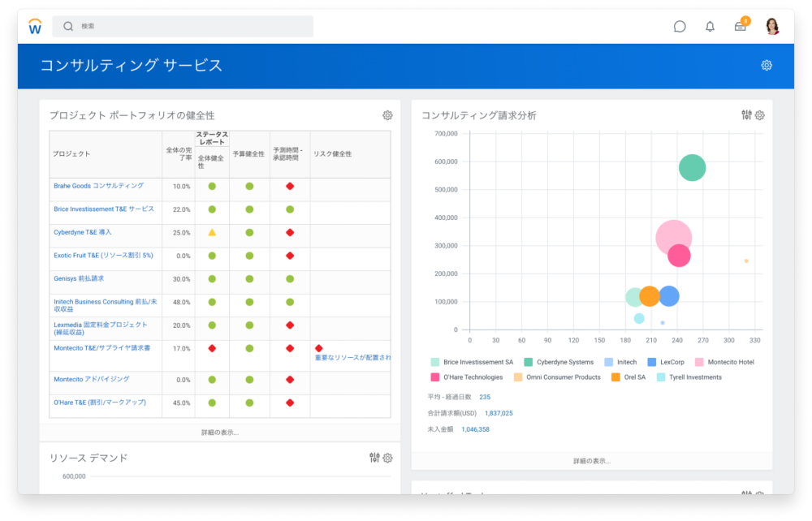812x521 pixels.
Task: Click green budget health dot in Initech row
Action: pos(249,302)
